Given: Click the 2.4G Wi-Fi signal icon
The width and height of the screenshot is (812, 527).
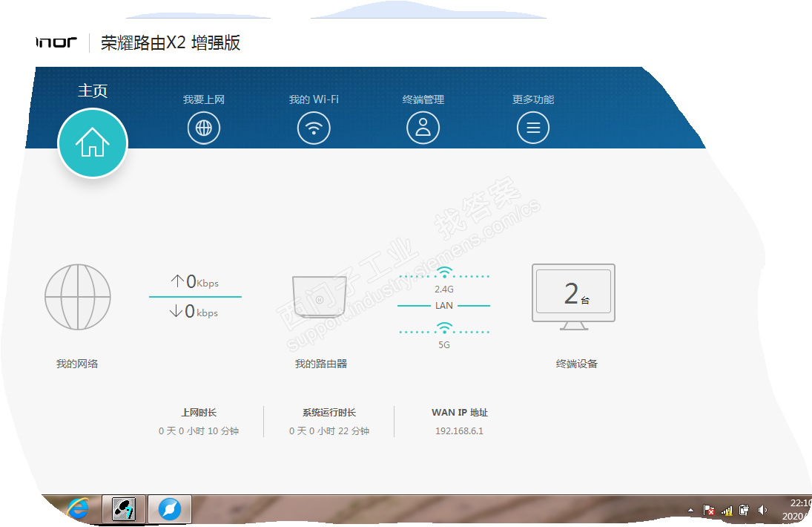Looking at the screenshot, I should tap(443, 272).
